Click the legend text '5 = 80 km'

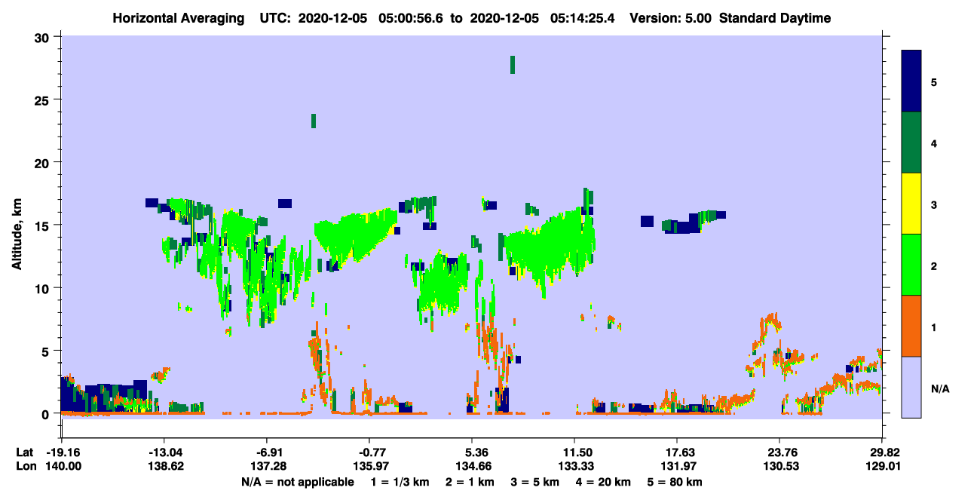click(676, 482)
